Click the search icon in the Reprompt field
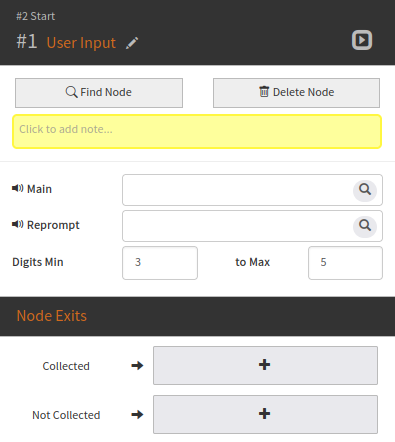 [365, 226]
